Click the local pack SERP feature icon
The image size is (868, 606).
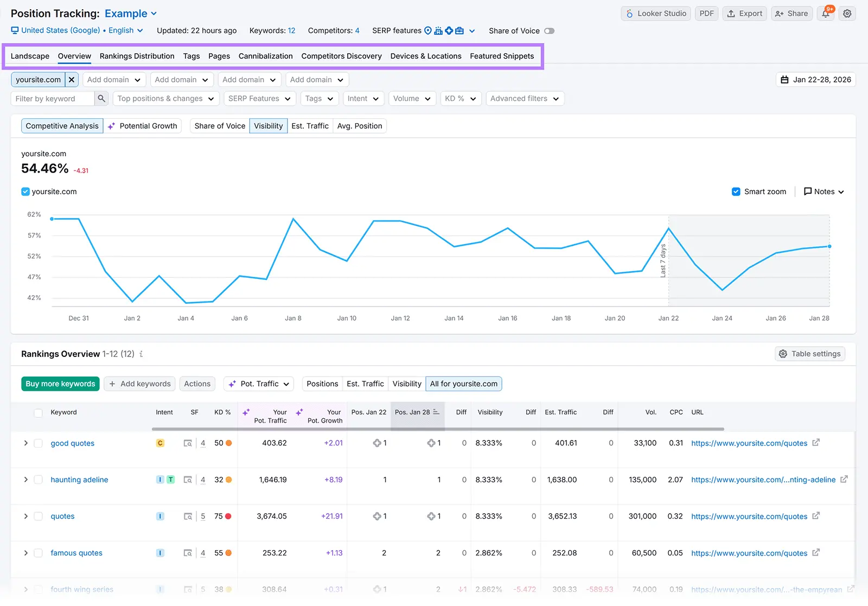438,31
